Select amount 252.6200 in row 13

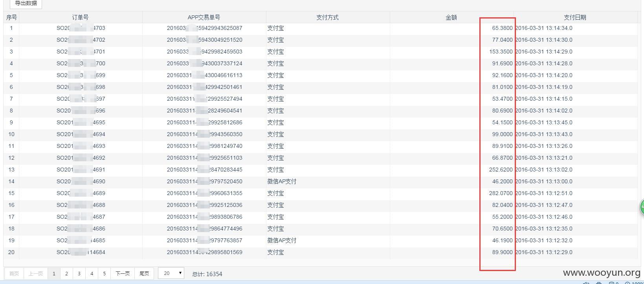[x=501, y=170]
